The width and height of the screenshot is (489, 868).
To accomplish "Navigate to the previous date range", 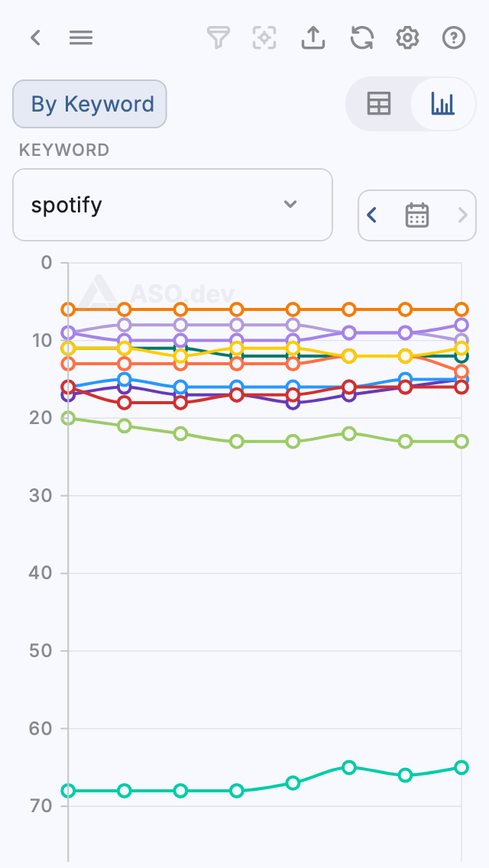I will point(372,215).
